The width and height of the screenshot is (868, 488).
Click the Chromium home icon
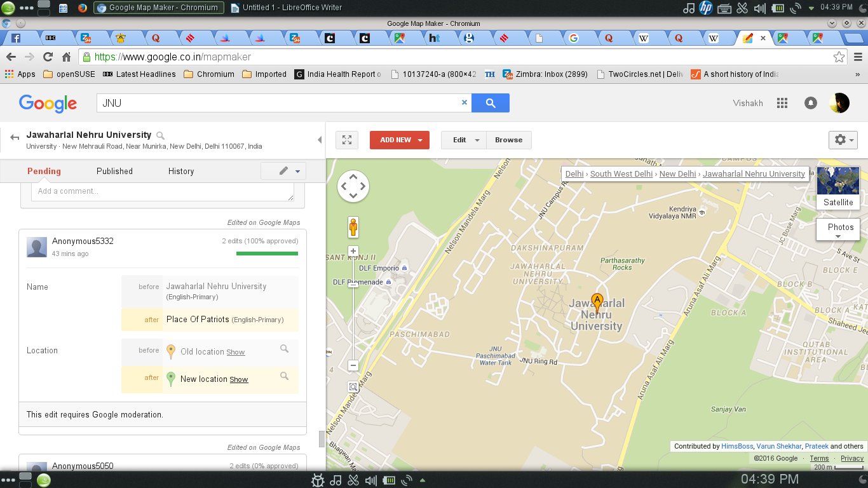pyautogui.click(x=66, y=57)
